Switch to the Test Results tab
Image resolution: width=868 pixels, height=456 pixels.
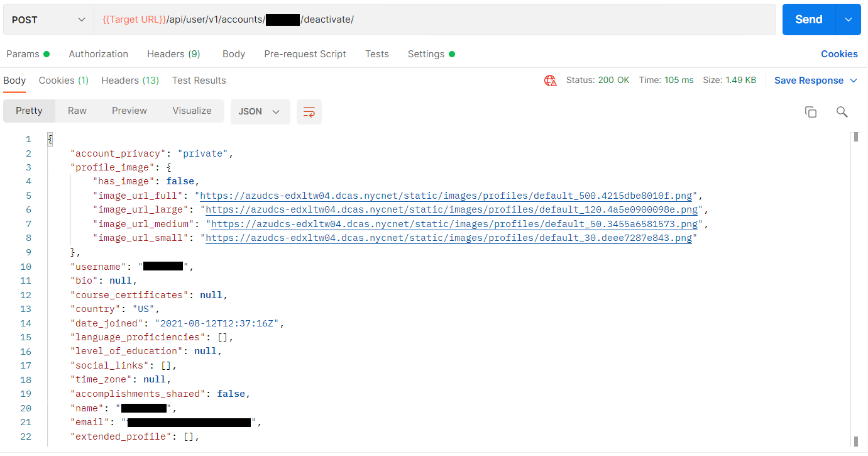(199, 81)
